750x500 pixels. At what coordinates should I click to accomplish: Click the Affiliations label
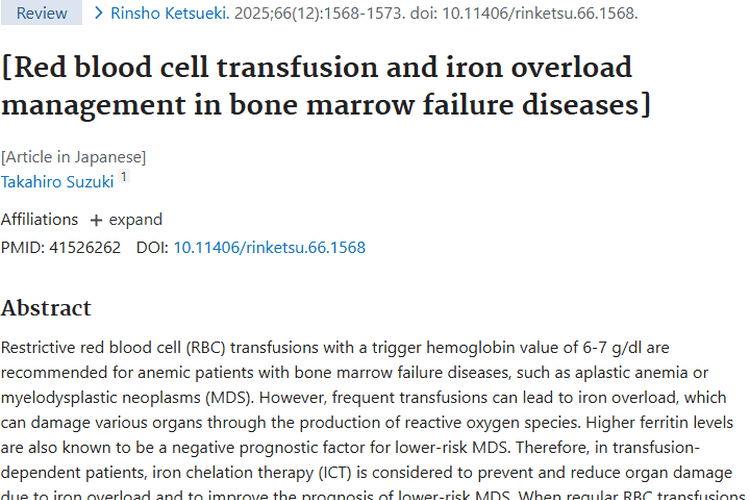(x=40, y=220)
